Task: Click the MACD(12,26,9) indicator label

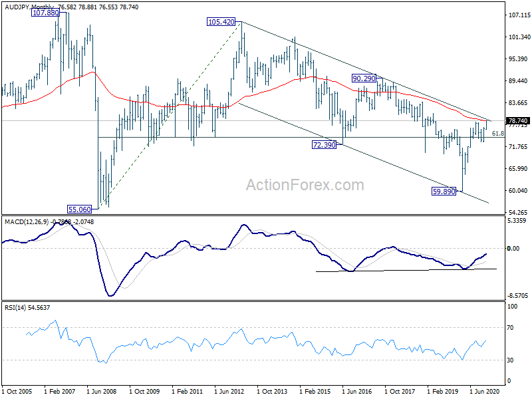Action: click(27, 222)
